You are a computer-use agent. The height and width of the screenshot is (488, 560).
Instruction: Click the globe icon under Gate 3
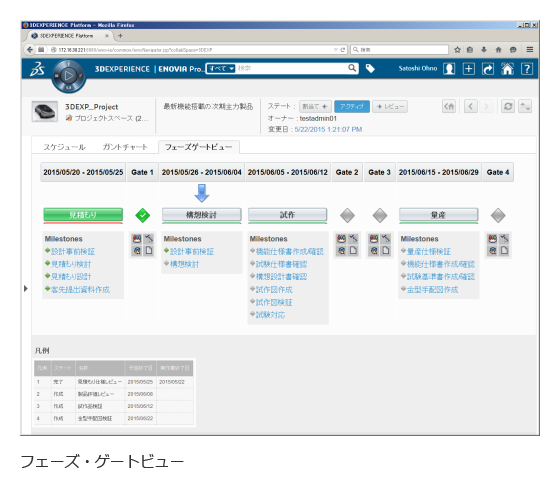coord(374,251)
